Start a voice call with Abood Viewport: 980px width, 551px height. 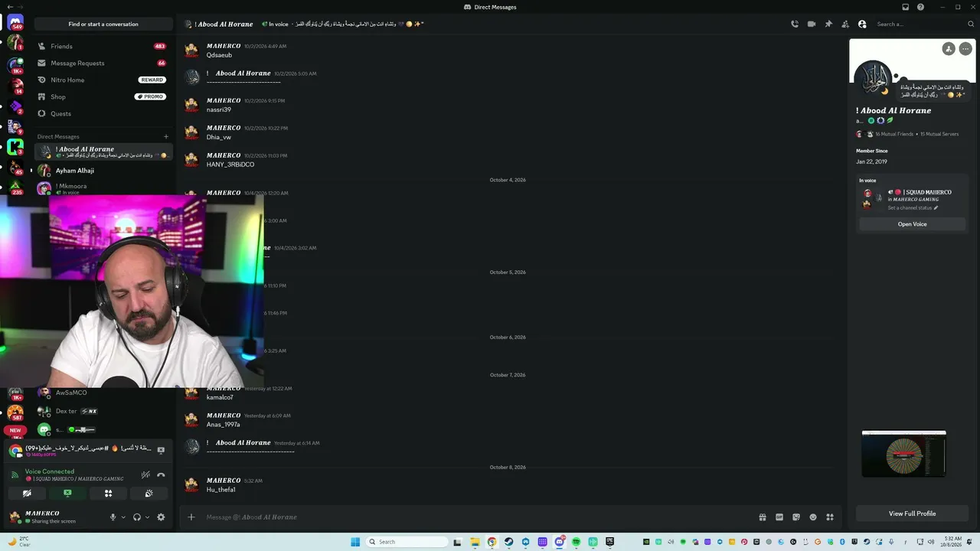(x=795, y=24)
